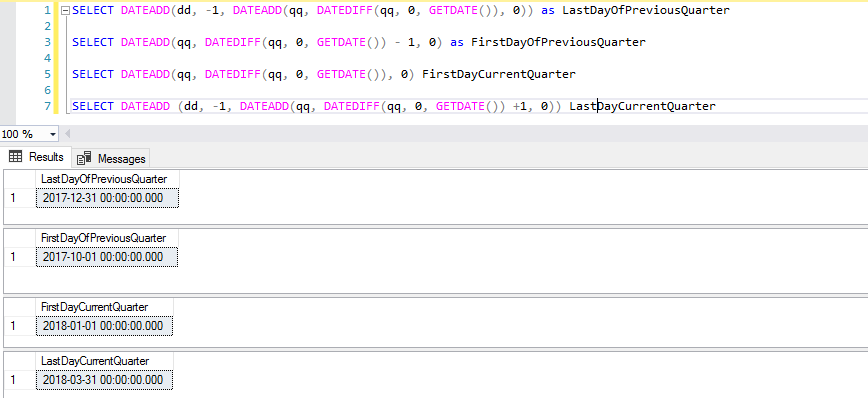
Task: Click line number 5 in the editor
Action: pyautogui.click(x=47, y=74)
